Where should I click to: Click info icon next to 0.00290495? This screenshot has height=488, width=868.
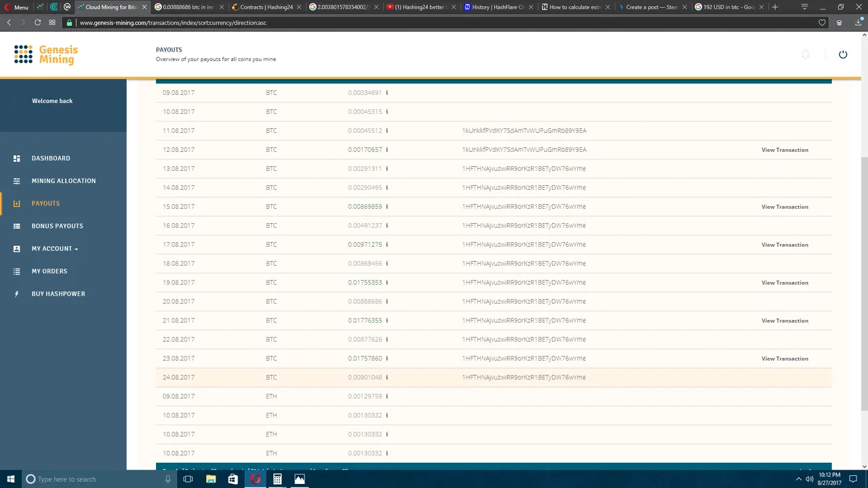[387, 188]
